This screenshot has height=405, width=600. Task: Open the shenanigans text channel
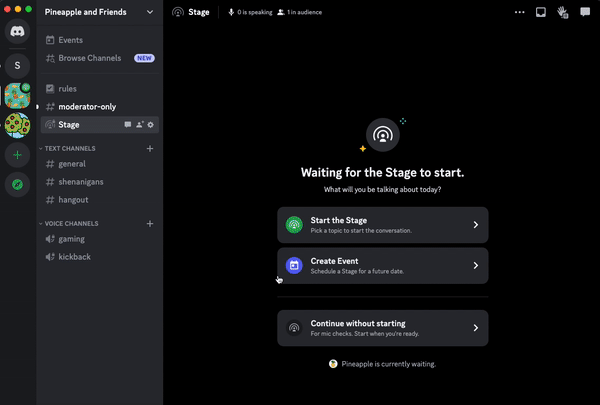coord(100,182)
